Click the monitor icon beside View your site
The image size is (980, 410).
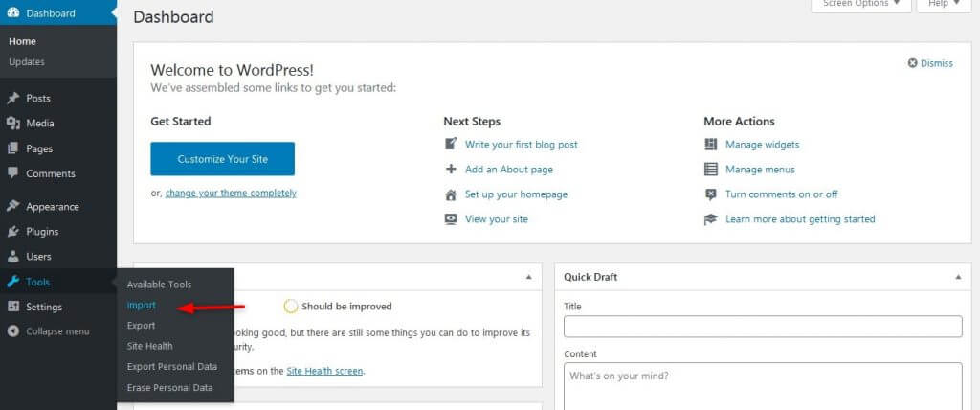451,219
